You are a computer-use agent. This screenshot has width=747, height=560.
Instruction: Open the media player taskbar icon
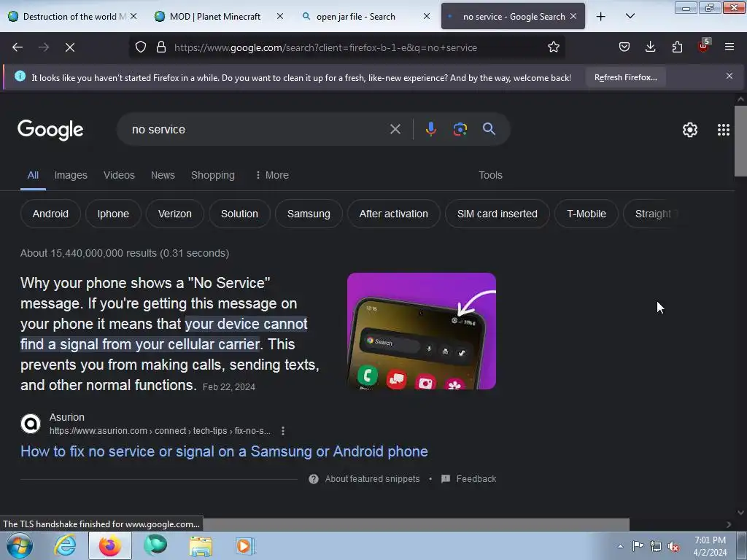pos(245,545)
